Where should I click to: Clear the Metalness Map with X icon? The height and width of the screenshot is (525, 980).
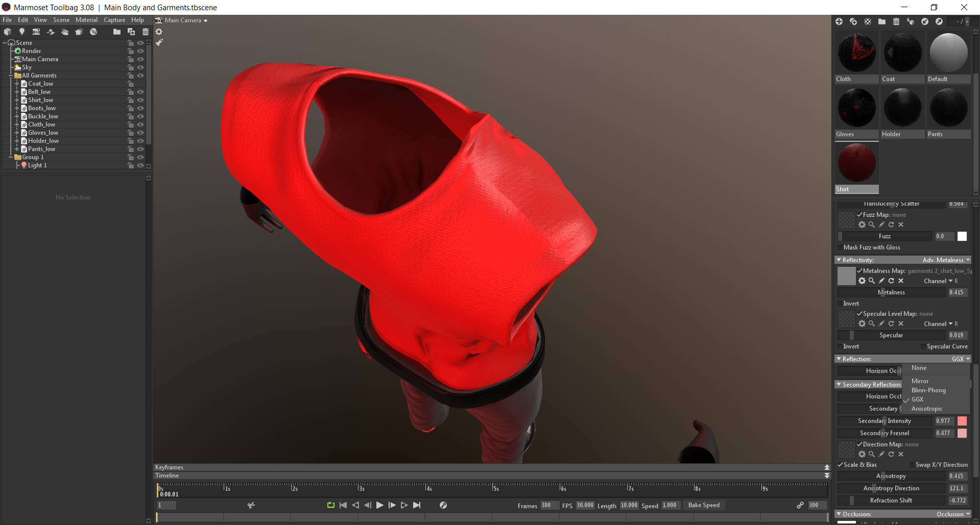(x=901, y=281)
